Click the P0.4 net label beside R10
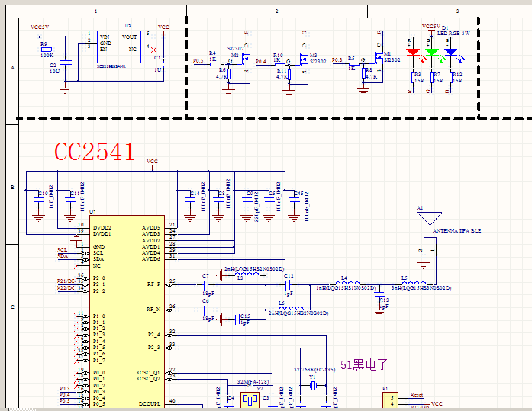Screen dimensions: 532x411 (x=261, y=61)
